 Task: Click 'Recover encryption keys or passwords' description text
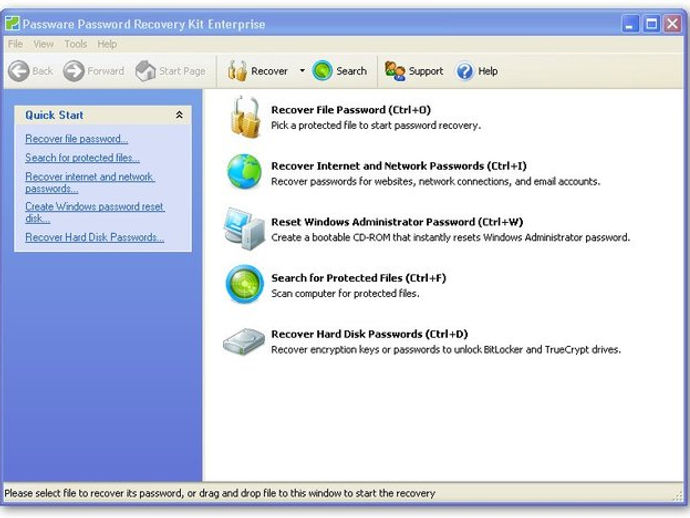point(446,350)
